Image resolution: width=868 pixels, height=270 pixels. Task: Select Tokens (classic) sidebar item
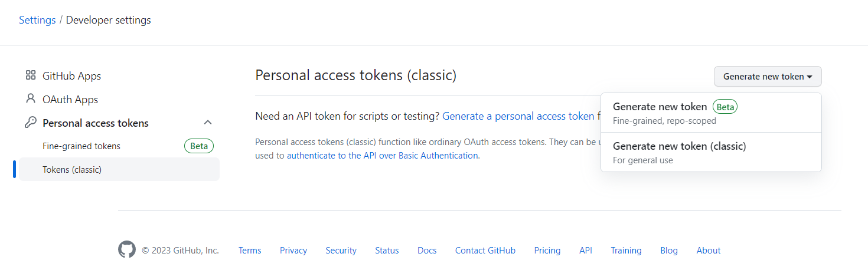click(72, 170)
